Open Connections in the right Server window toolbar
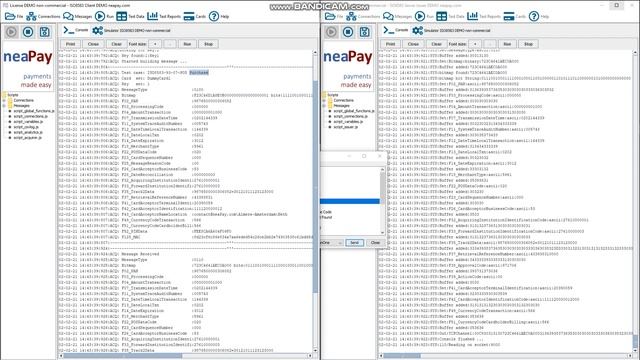The height and width of the screenshot is (360, 640). [x=363, y=16]
